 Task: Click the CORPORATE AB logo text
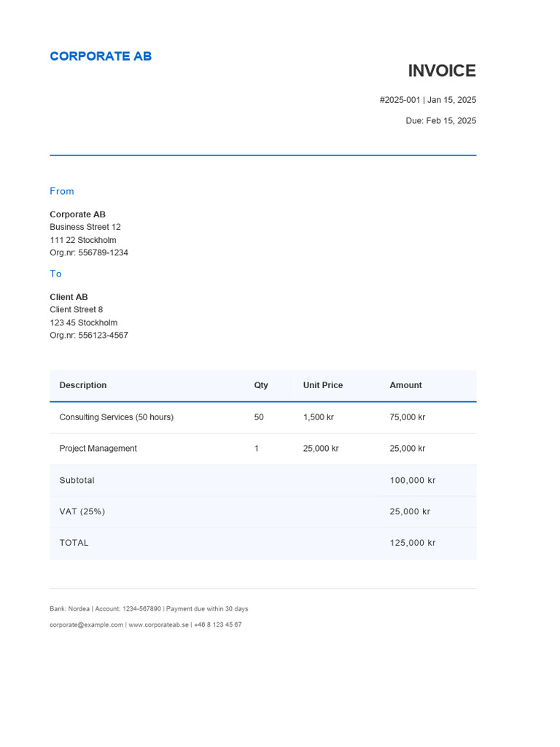[x=101, y=56]
